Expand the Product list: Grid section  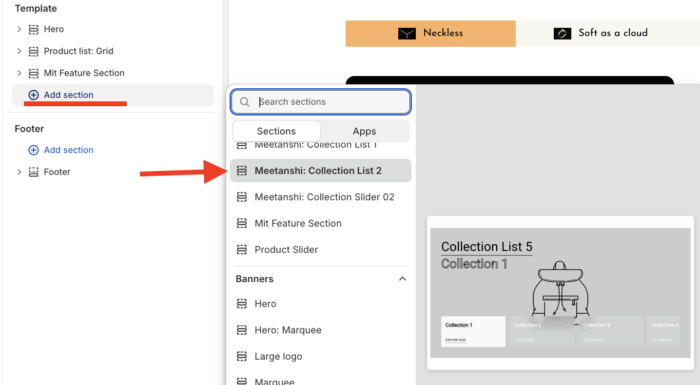(x=19, y=51)
